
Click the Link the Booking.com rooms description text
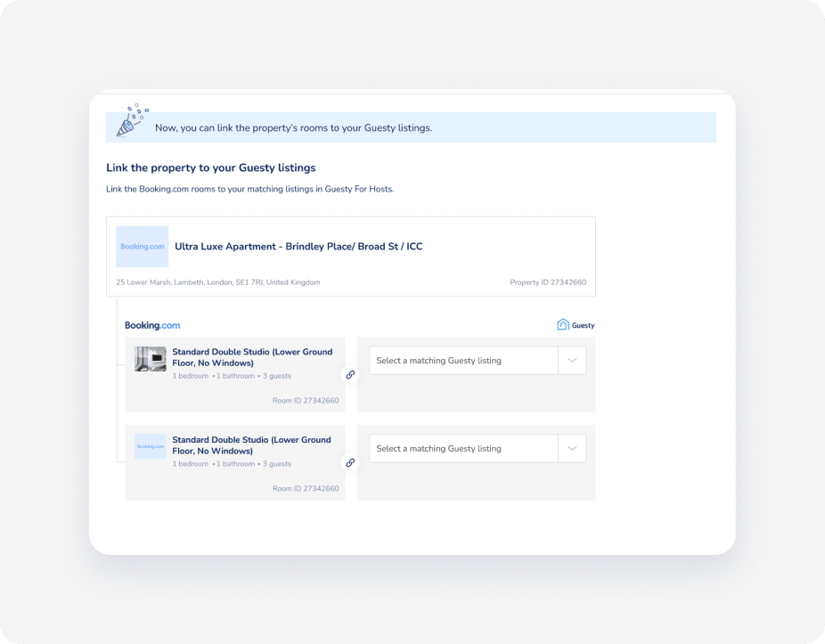[250, 189]
